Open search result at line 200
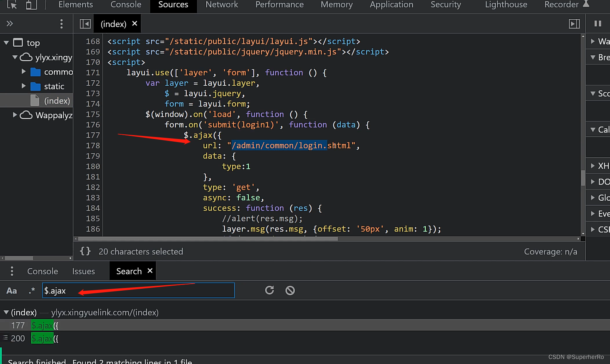The height and width of the screenshot is (364, 610). [x=305, y=339]
